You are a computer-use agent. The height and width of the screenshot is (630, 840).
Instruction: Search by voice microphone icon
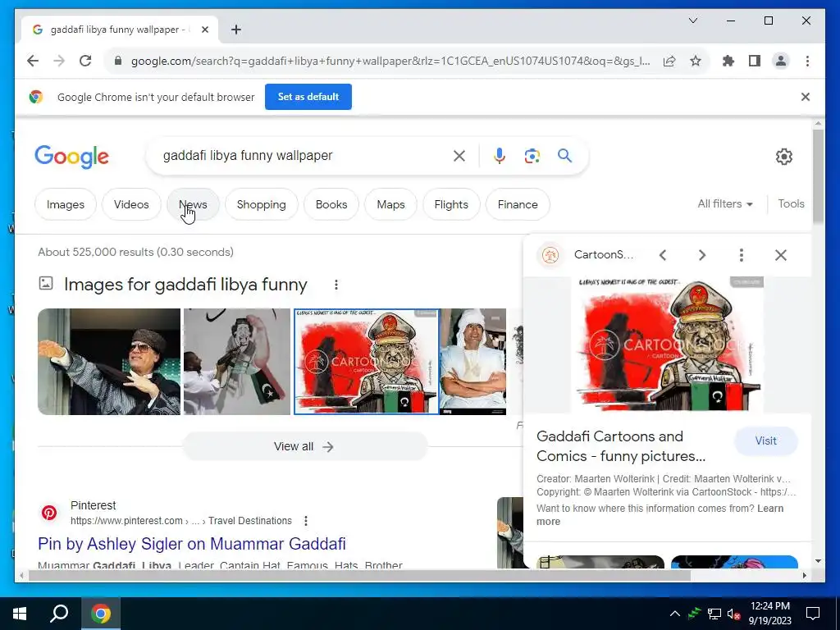click(x=500, y=156)
